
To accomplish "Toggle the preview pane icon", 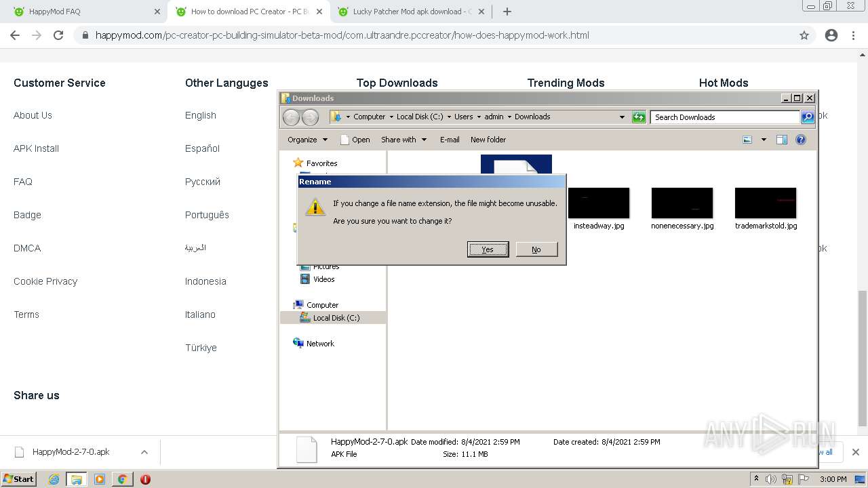I will pyautogui.click(x=782, y=140).
